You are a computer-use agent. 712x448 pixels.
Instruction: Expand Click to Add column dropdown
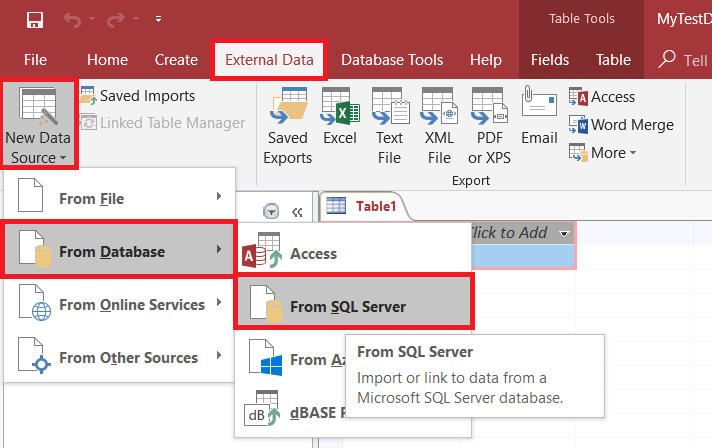coord(565,233)
